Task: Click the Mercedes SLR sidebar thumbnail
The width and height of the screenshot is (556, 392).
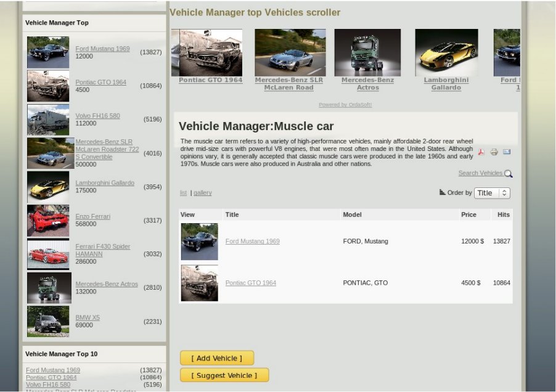Action: [51, 153]
